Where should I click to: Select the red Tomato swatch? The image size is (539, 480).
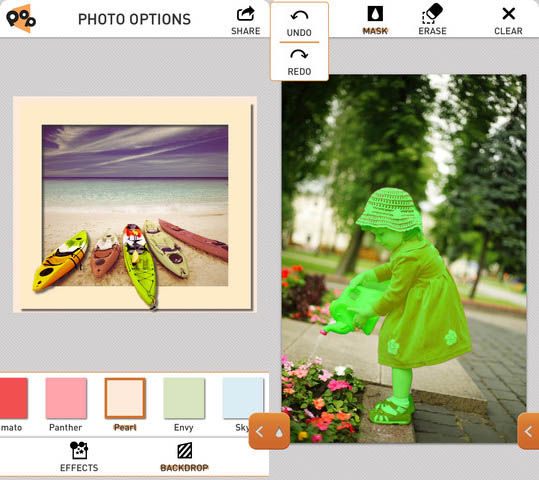[13, 398]
